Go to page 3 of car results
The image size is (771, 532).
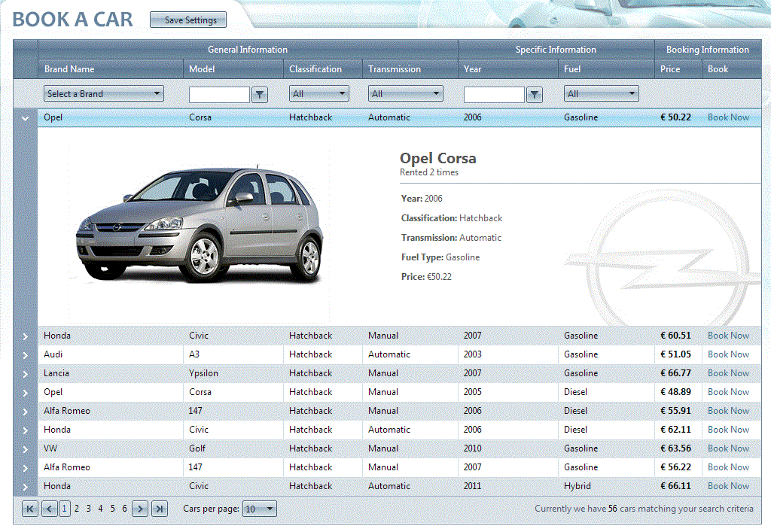click(89, 509)
